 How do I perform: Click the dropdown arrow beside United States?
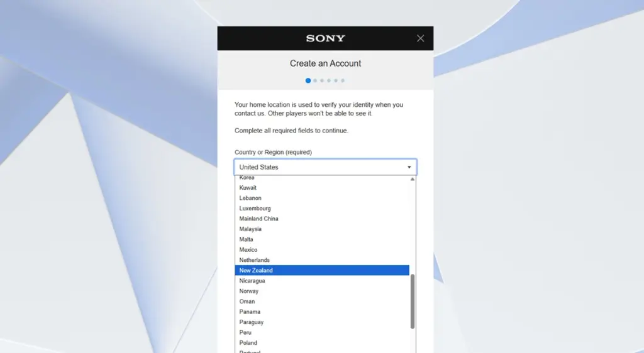point(409,167)
